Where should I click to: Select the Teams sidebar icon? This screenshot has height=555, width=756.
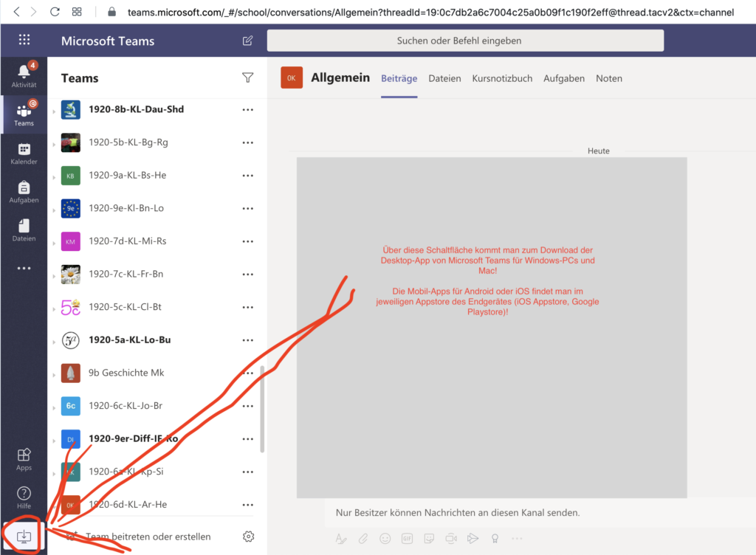(24, 114)
